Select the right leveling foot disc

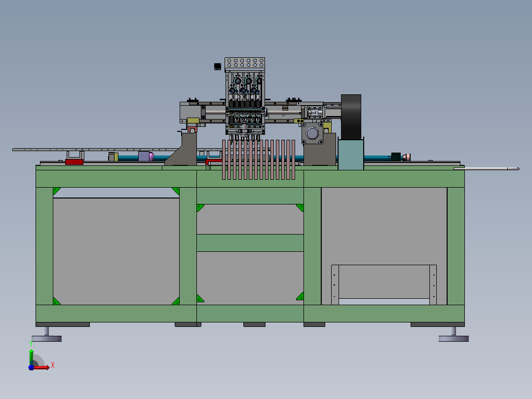pyautogui.click(x=454, y=339)
